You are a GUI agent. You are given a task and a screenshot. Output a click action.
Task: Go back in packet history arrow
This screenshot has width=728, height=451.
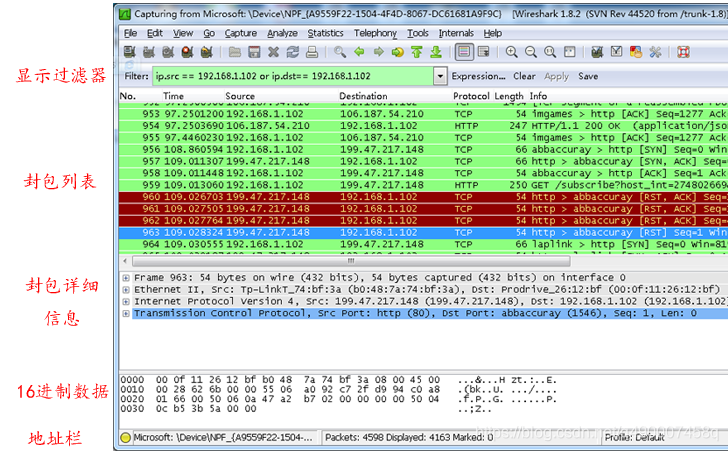pos(359,52)
